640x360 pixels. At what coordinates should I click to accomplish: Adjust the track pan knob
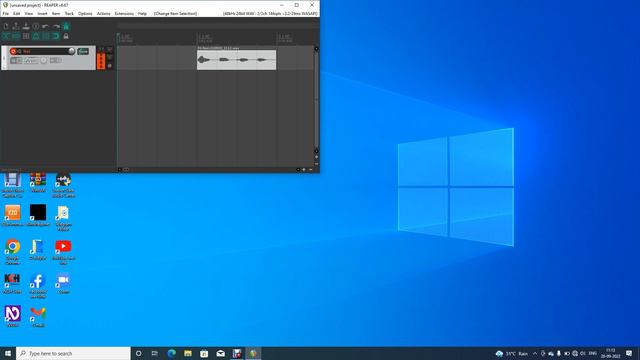[44, 60]
